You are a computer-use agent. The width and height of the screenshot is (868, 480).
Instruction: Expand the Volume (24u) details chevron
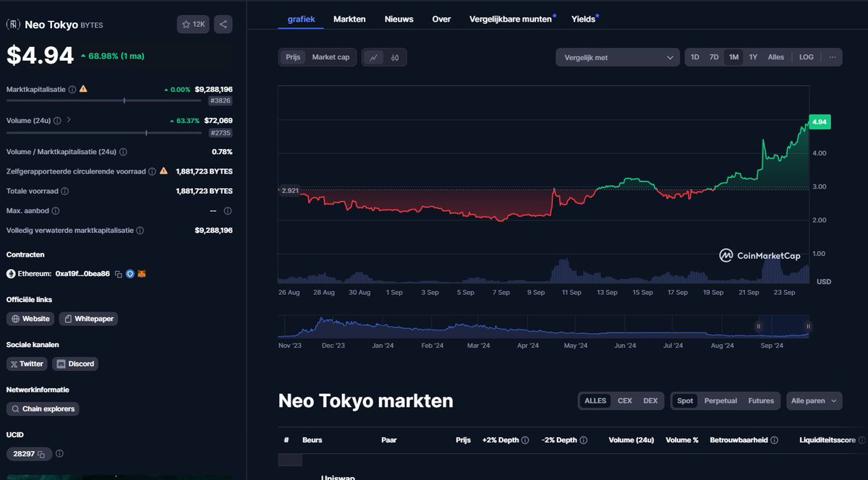69,120
